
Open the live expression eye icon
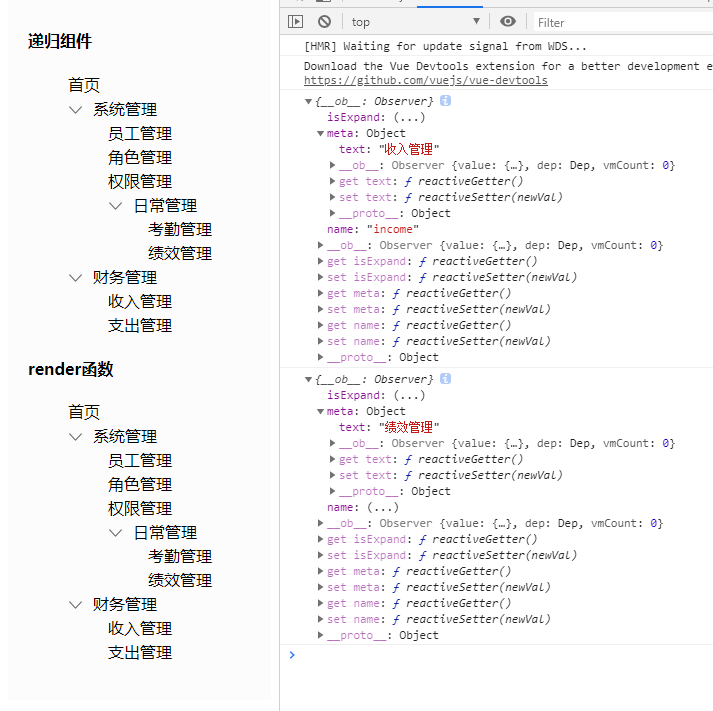[507, 21]
